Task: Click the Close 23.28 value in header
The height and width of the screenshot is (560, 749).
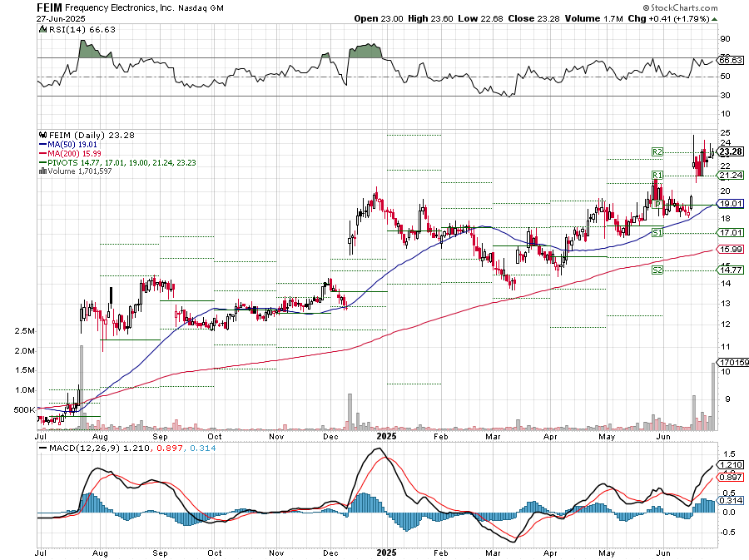Action: point(534,18)
